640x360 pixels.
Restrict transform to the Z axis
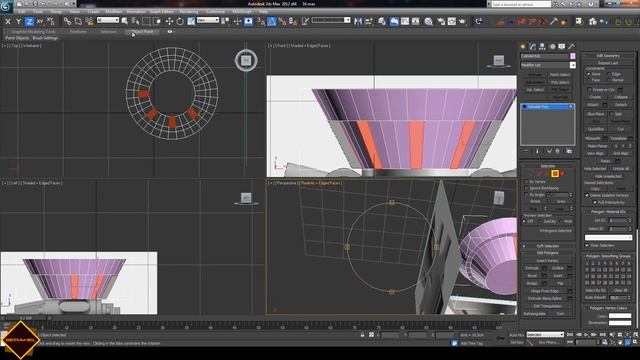(29, 21)
